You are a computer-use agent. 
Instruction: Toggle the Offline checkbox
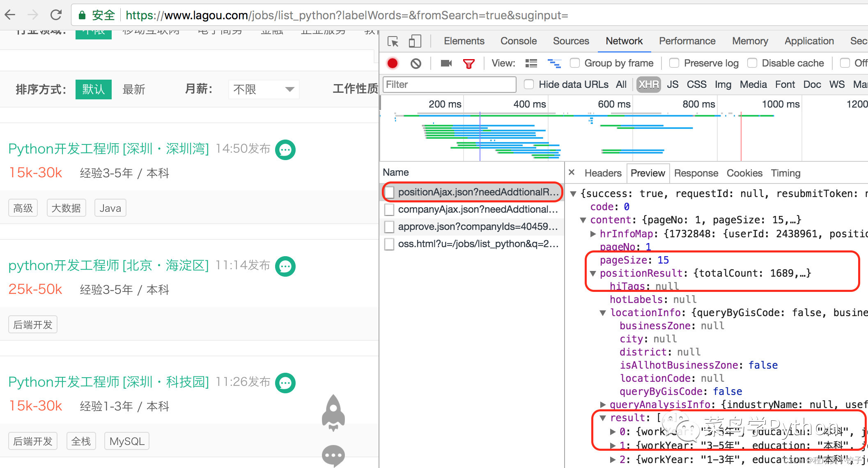tap(845, 63)
